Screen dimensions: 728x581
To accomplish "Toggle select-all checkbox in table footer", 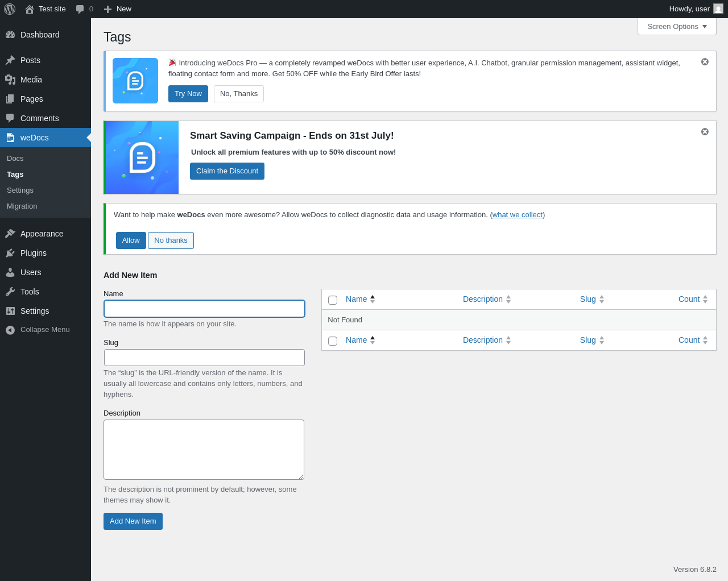I will tap(333, 341).
